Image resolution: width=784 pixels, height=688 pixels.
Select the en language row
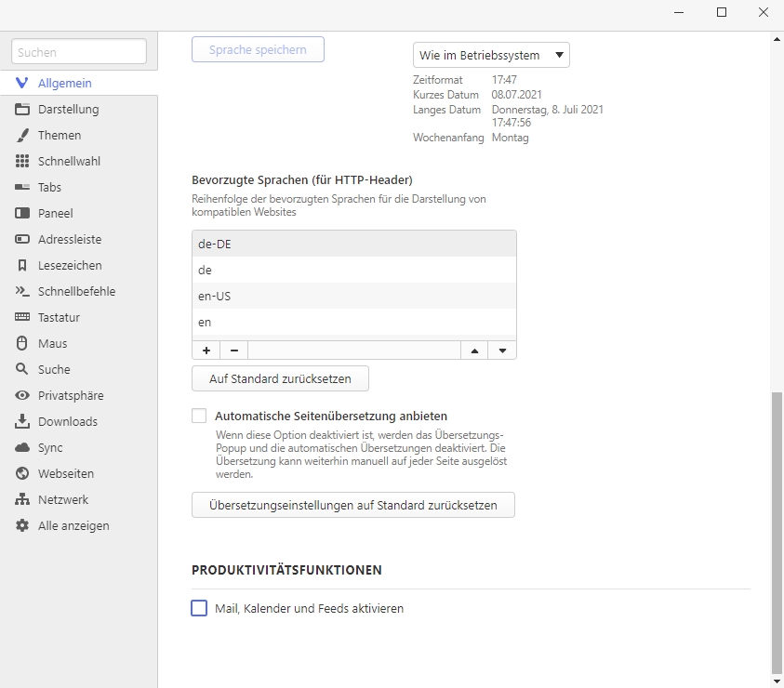point(354,322)
